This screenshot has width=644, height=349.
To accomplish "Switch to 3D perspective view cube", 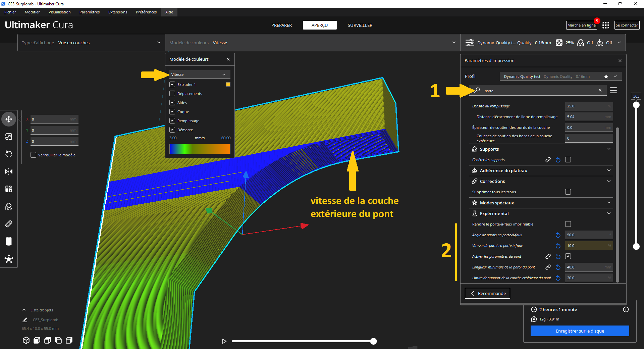I will pos(26,340).
